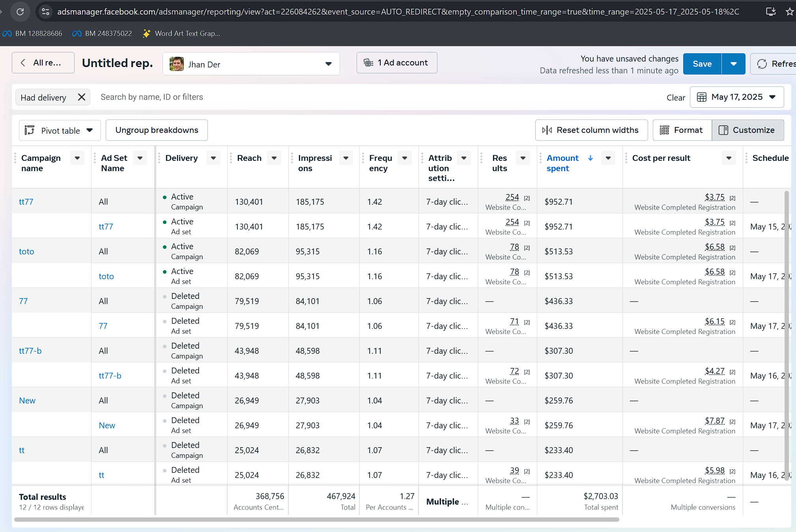Open the Pivot table dropdown
This screenshot has height=532, width=796.
pyautogui.click(x=60, y=131)
